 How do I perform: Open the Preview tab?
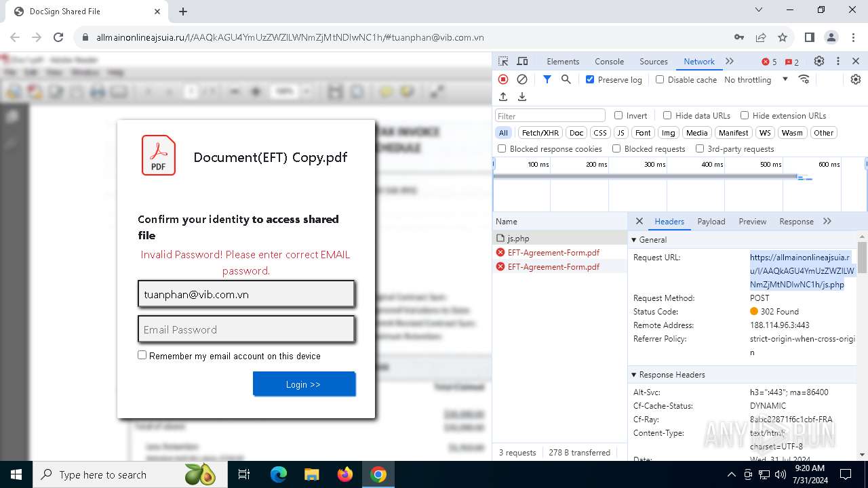(x=753, y=221)
